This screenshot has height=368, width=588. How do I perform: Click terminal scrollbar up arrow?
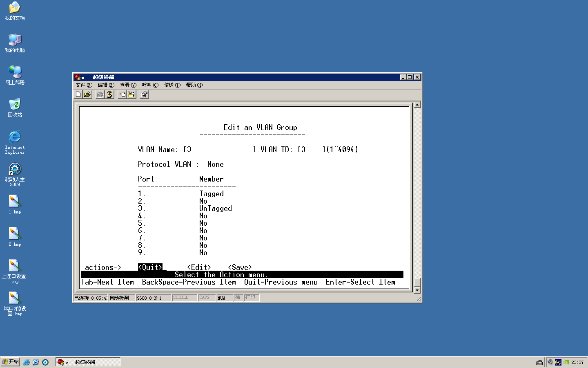(x=417, y=105)
